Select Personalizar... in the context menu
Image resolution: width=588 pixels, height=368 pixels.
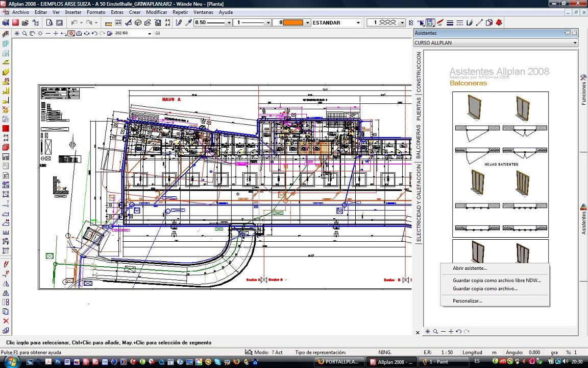pos(467,301)
